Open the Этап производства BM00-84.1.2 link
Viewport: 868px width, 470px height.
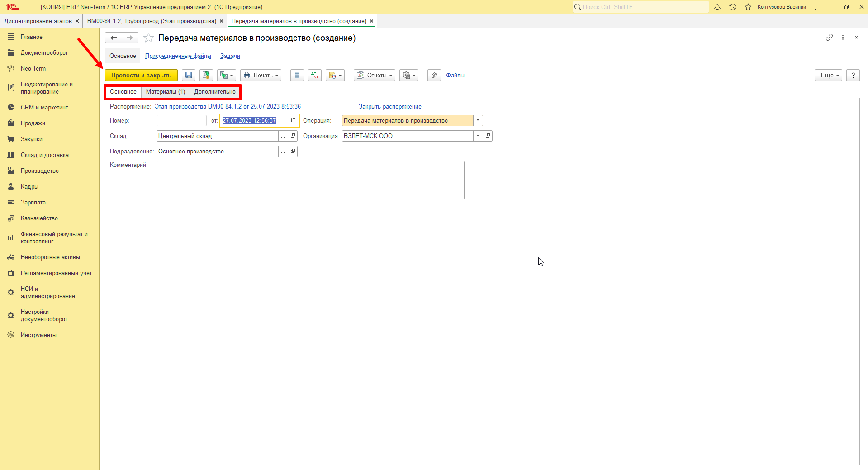[x=228, y=107]
